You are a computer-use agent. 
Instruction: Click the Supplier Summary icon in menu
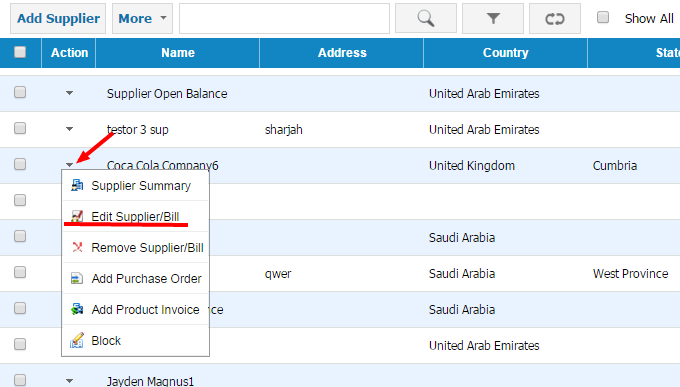coord(77,186)
